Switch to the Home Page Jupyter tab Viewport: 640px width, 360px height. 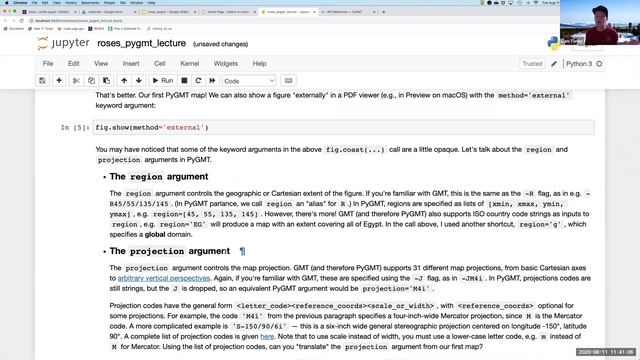(x=229, y=12)
